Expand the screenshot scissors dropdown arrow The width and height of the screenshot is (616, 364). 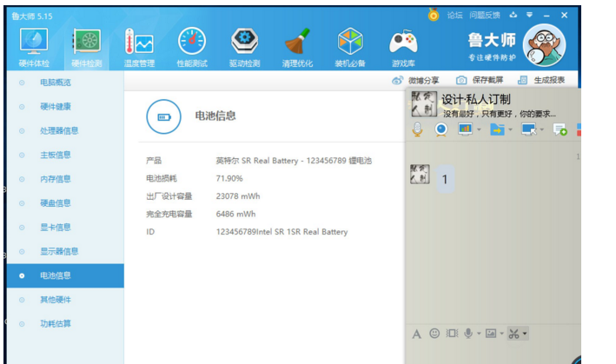click(525, 334)
